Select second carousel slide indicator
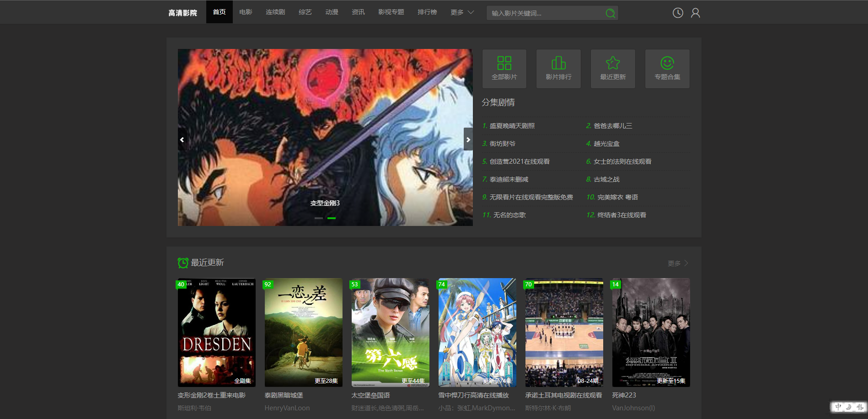 point(332,218)
